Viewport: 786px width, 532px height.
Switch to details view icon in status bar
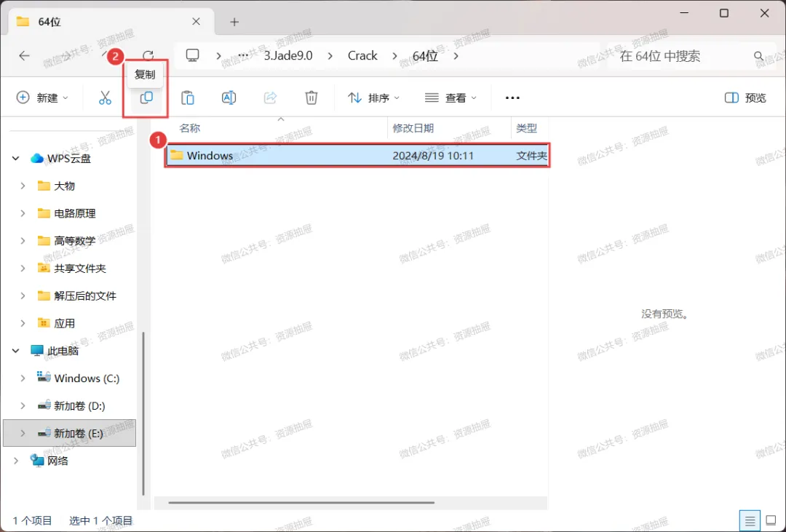tap(750, 521)
